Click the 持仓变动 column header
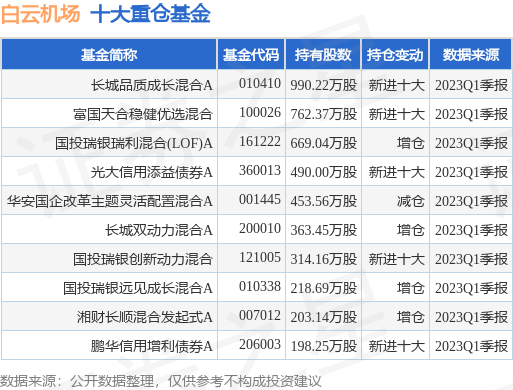The height and width of the screenshot is (390, 513). point(395,54)
